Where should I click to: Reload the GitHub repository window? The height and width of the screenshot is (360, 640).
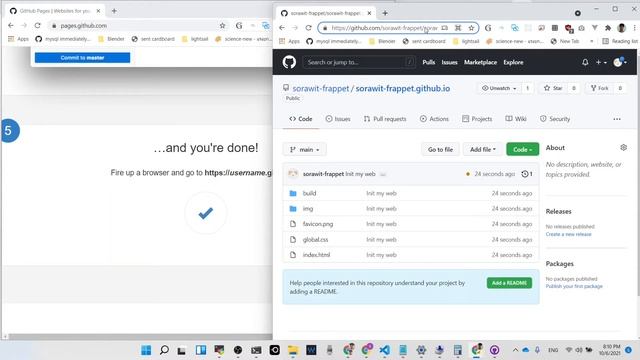[309, 28]
